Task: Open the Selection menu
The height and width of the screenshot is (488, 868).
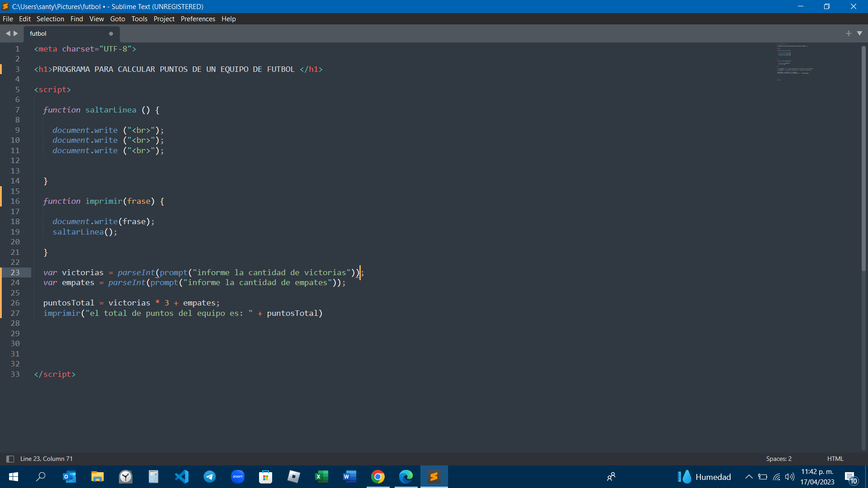Action: pos(50,19)
